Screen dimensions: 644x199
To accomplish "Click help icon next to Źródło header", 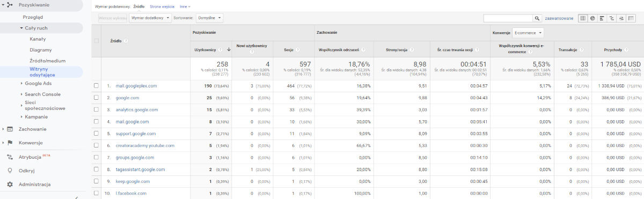I will [126, 41].
